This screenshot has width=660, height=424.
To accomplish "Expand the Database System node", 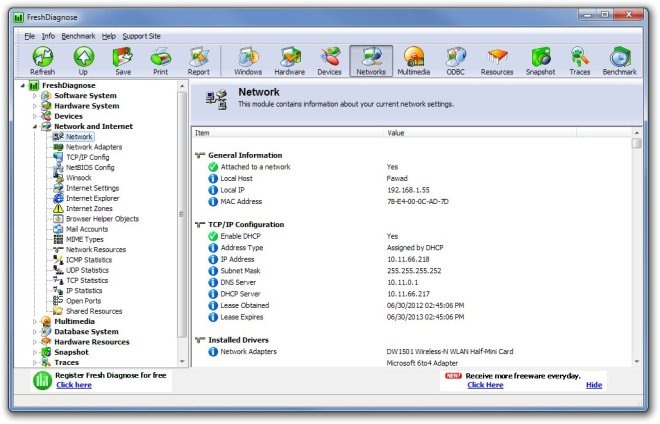I will click(35, 332).
